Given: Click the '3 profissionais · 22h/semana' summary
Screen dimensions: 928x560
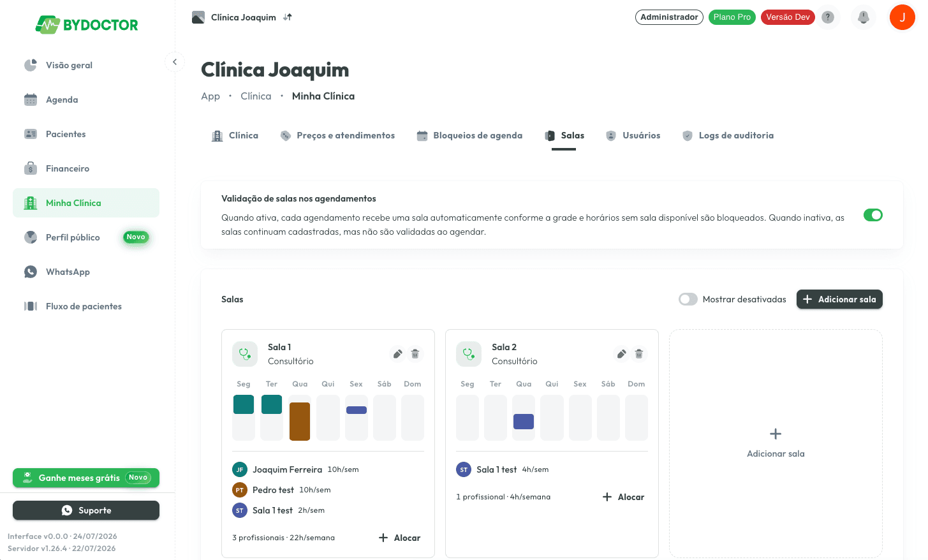Looking at the screenshot, I should 283,538.
